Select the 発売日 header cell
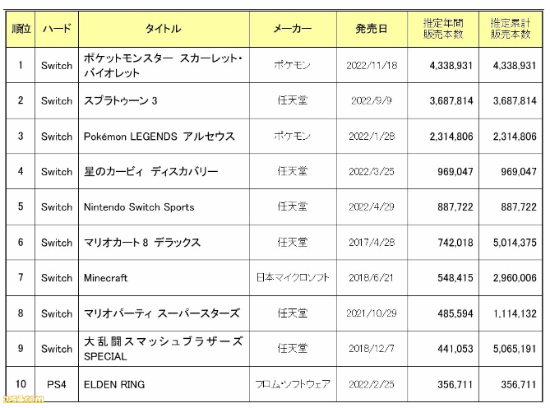The width and height of the screenshot is (550, 408). click(x=371, y=29)
